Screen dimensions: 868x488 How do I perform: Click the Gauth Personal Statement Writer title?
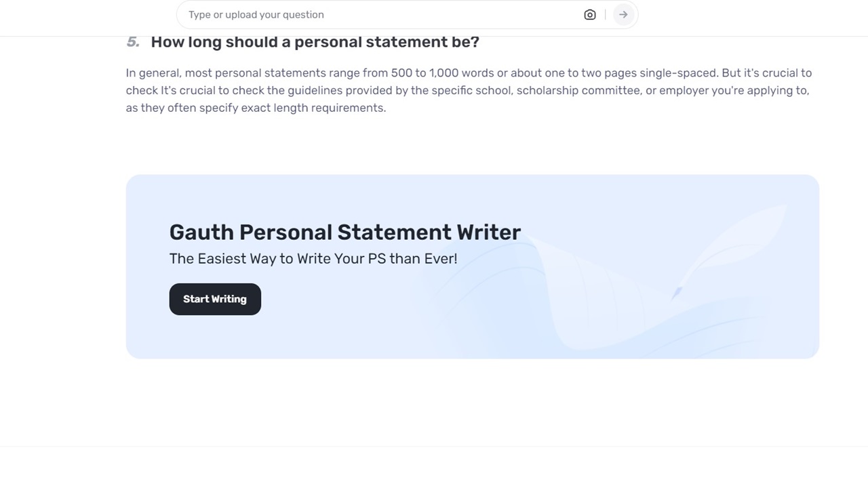pos(344,232)
